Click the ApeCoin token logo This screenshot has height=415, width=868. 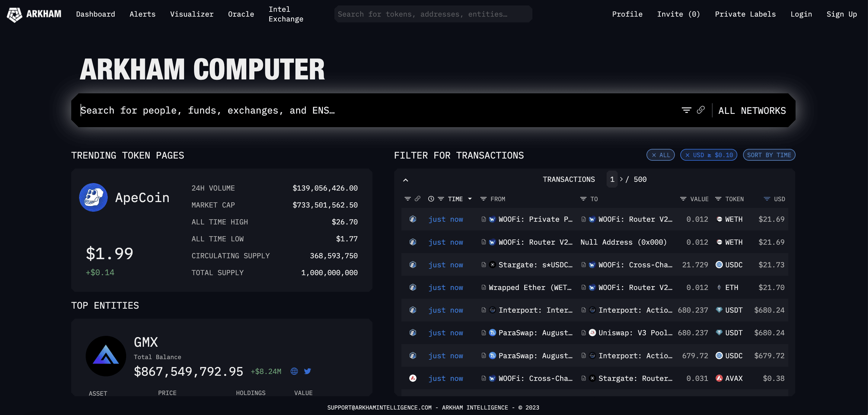93,198
